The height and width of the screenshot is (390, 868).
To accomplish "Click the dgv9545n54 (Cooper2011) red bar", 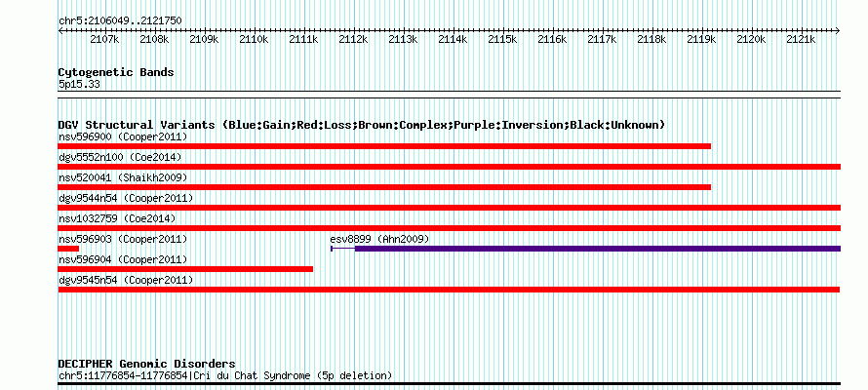I will coord(449,290).
